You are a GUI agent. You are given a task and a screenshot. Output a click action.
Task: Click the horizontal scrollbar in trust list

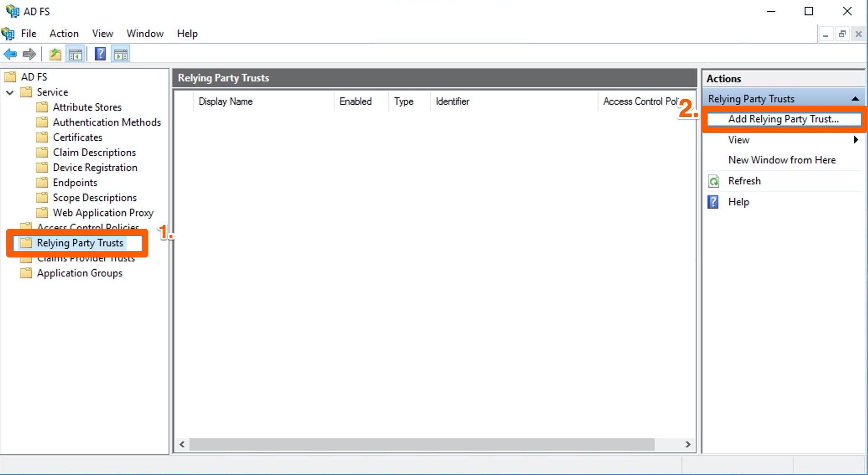pyautogui.click(x=421, y=444)
